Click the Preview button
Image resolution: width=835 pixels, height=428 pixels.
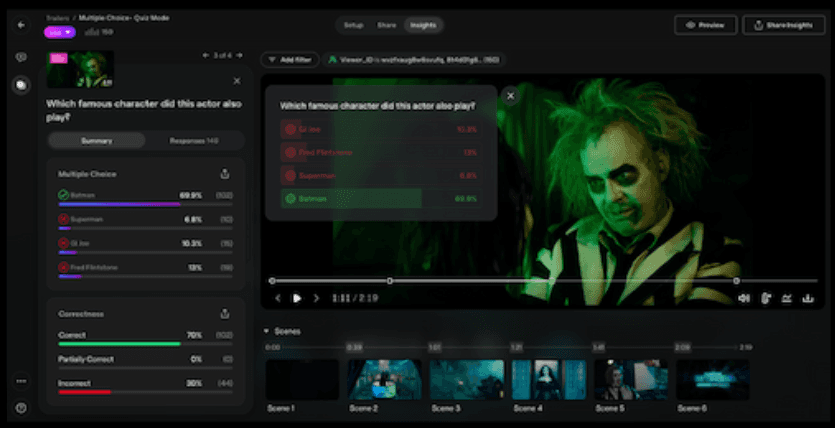(706, 25)
